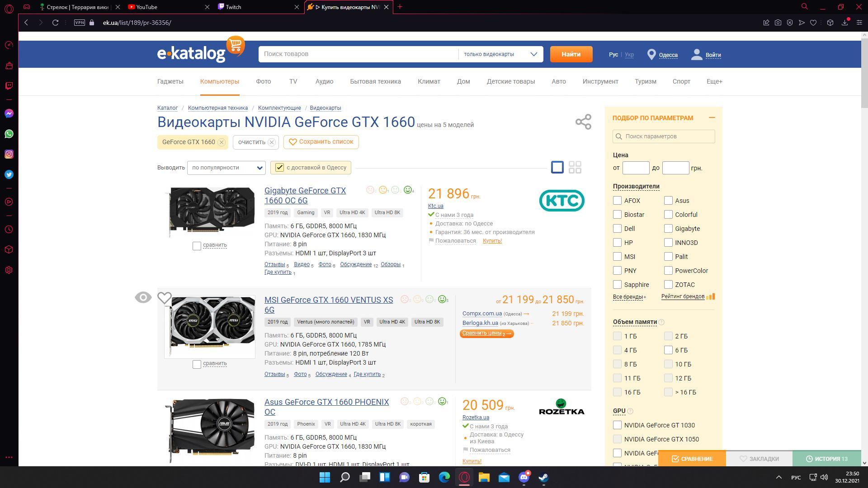This screenshot has width=868, height=488.
Task: Toggle the VPN badge in the address bar
Action: click(x=80, y=23)
